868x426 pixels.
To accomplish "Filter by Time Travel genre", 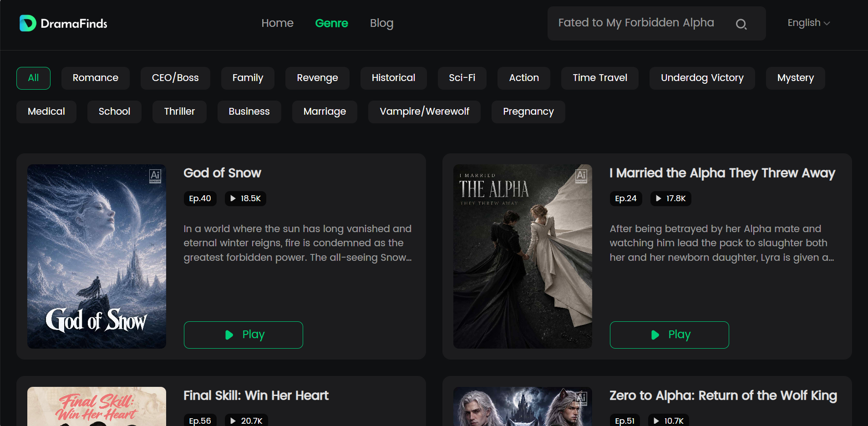I will tap(599, 78).
